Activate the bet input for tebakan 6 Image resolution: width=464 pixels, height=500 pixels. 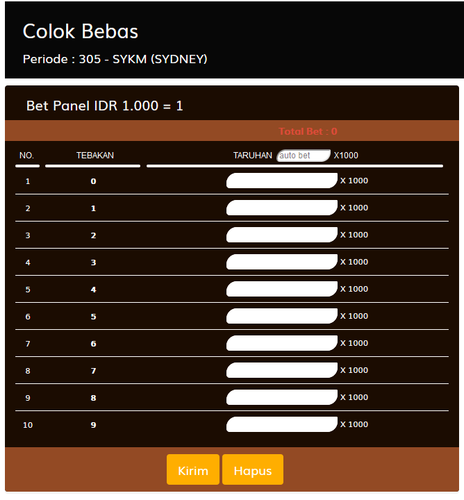[x=282, y=343]
